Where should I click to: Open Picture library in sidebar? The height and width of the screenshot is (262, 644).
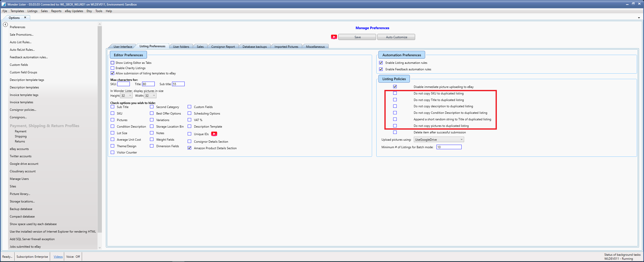20,194
